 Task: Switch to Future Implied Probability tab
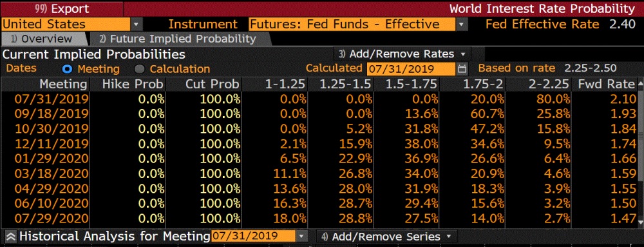tap(178, 39)
